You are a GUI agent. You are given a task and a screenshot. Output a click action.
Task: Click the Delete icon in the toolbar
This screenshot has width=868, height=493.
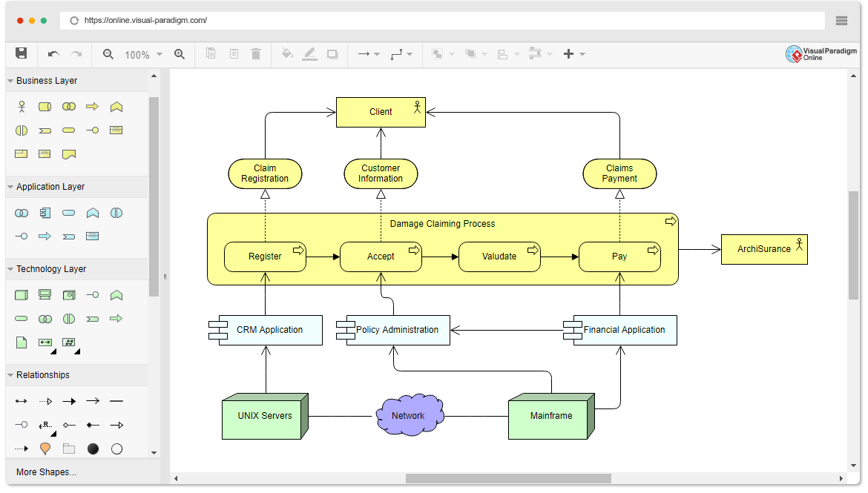256,53
